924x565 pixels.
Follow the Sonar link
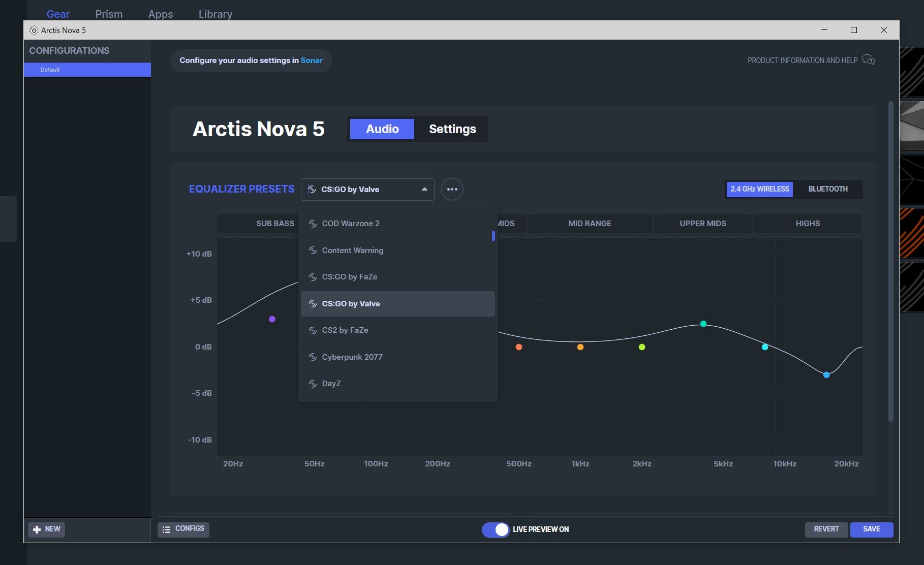click(312, 60)
